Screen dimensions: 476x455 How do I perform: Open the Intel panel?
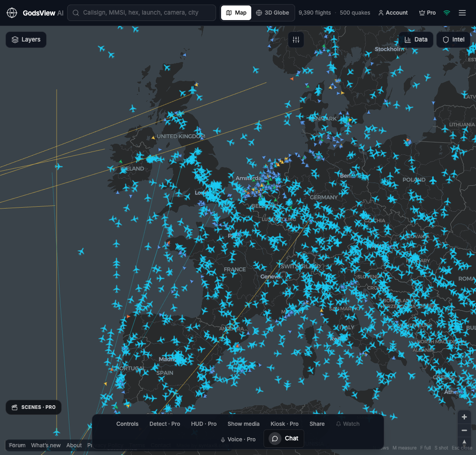click(x=454, y=40)
